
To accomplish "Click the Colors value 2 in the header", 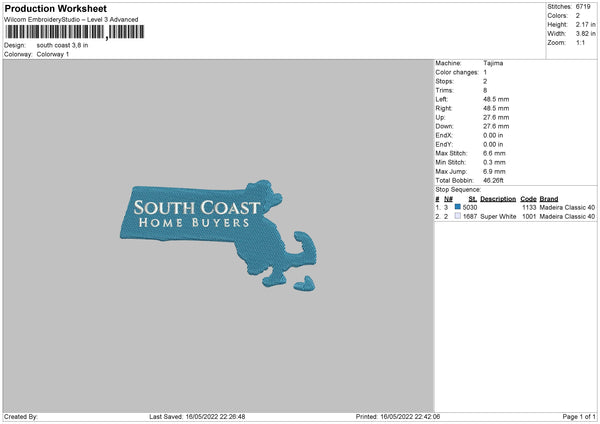I will (x=578, y=16).
